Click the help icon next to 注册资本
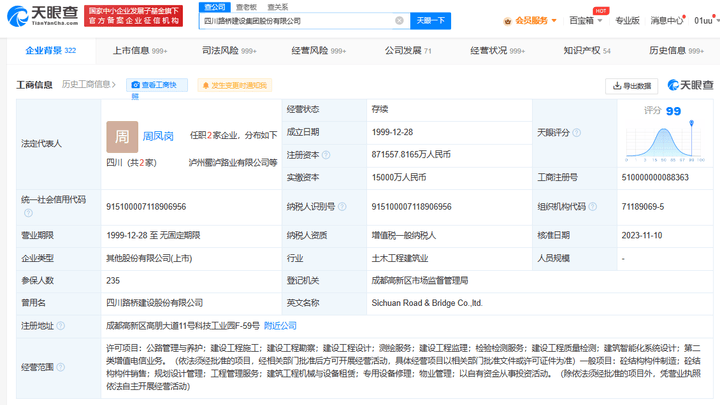Screen dimensions: 720x405 point(326,155)
